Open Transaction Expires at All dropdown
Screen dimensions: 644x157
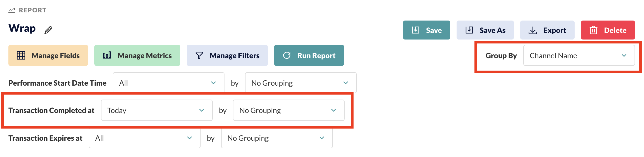click(145, 138)
